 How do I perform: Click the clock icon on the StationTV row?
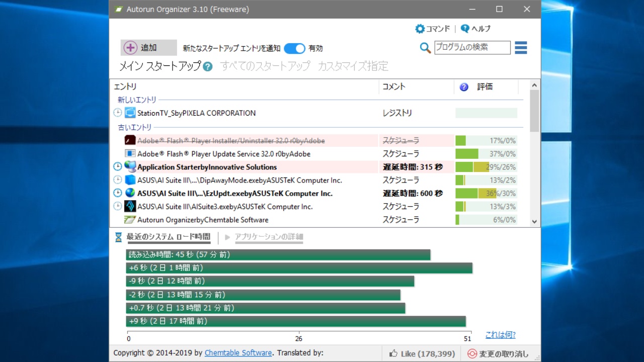(x=117, y=113)
